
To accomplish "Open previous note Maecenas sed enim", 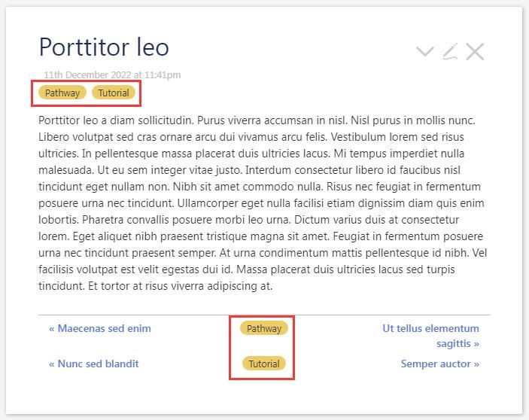I will pos(100,328).
